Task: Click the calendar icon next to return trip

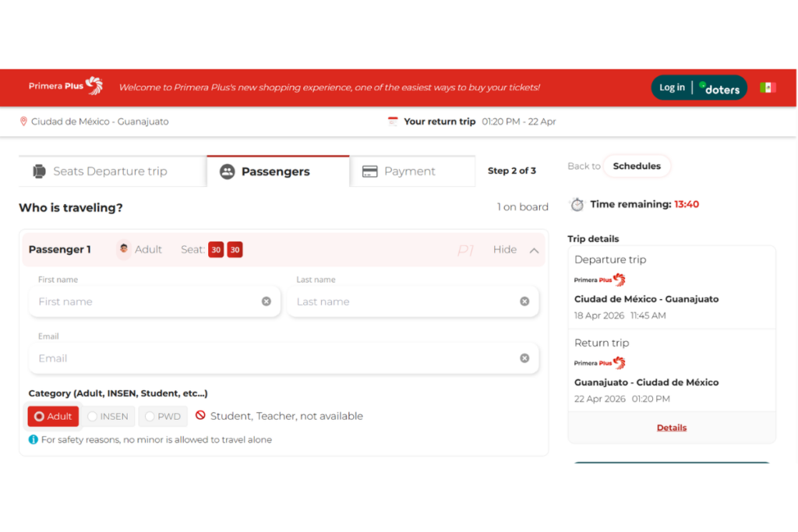Action: [x=393, y=122]
